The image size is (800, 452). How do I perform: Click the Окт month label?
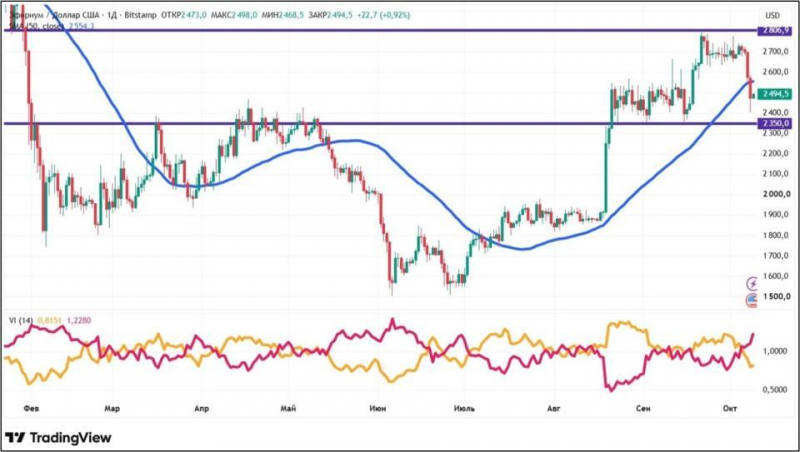click(x=730, y=408)
